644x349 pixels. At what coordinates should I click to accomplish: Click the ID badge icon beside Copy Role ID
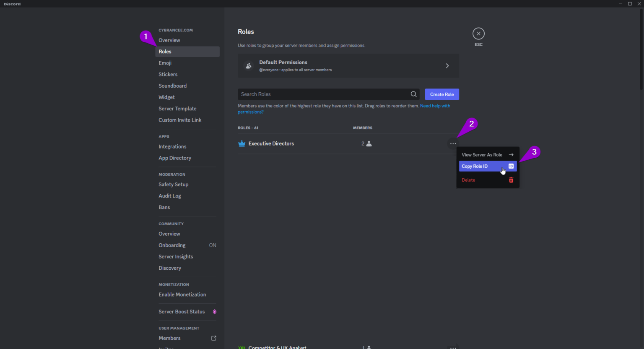(x=511, y=166)
